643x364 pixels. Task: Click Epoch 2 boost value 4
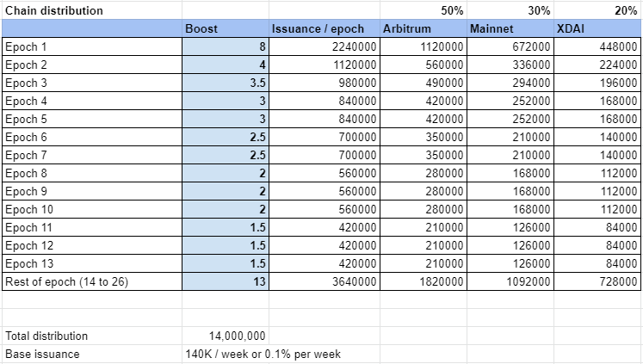tap(226, 65)
